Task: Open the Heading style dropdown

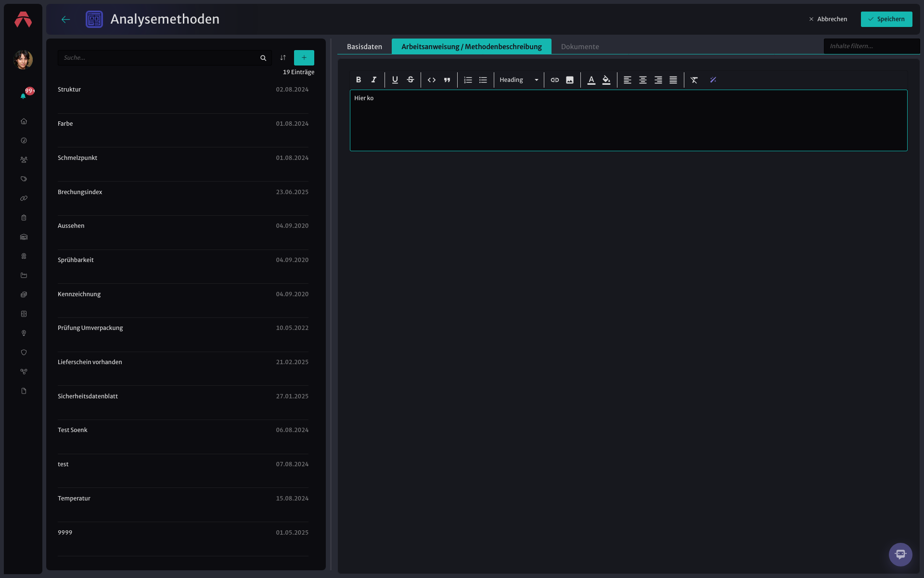Action: pos(519,80)
